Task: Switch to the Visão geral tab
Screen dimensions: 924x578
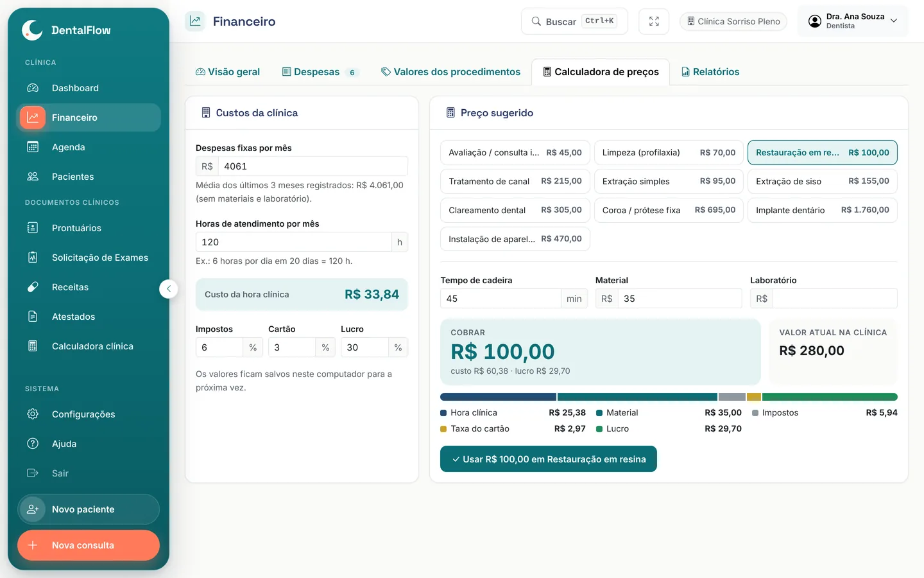Action: (x=228, y=72)
